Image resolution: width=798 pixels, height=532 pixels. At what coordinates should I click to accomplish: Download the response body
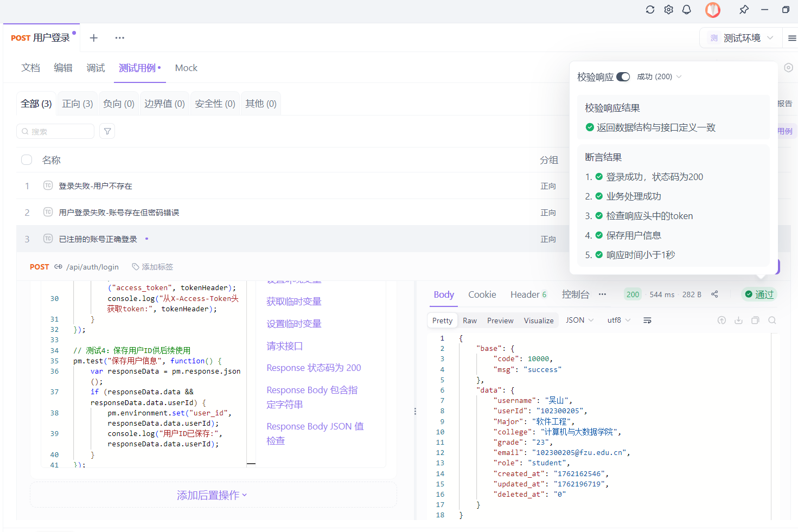coord(738,321)
